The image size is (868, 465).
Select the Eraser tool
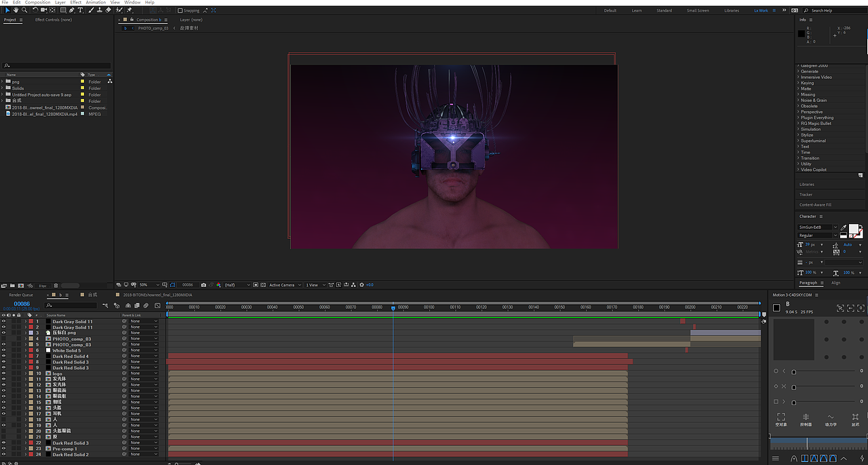[x=108, y=10]
